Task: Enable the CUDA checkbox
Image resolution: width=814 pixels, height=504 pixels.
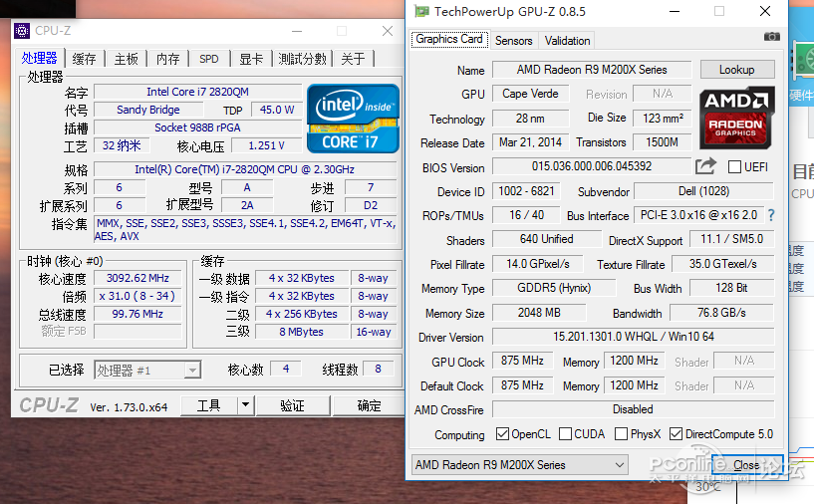Action: (565, 434)
